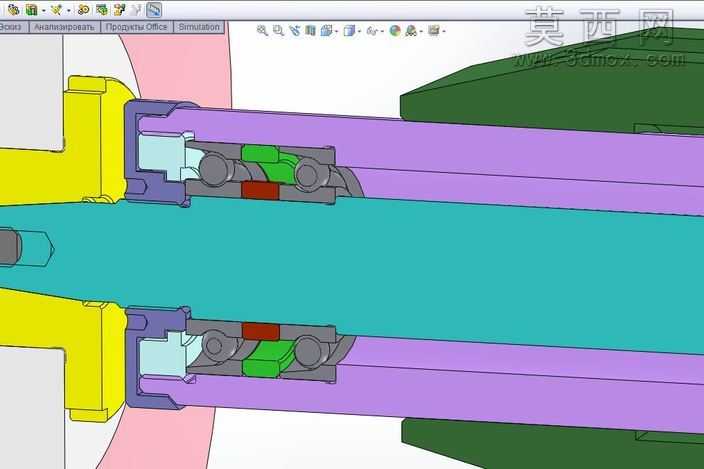The width and height of the screenshot is (704, 469).
Task: Switch to the Продукты Office tab
Action: click(136, 27)
